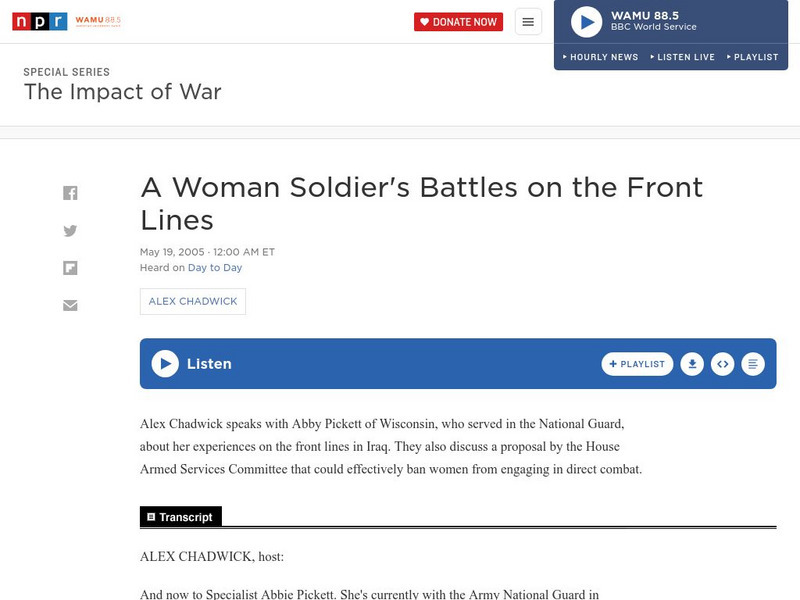Open the embed code for the audio
The height and width of the screenshot is (600, 800).
723,364
